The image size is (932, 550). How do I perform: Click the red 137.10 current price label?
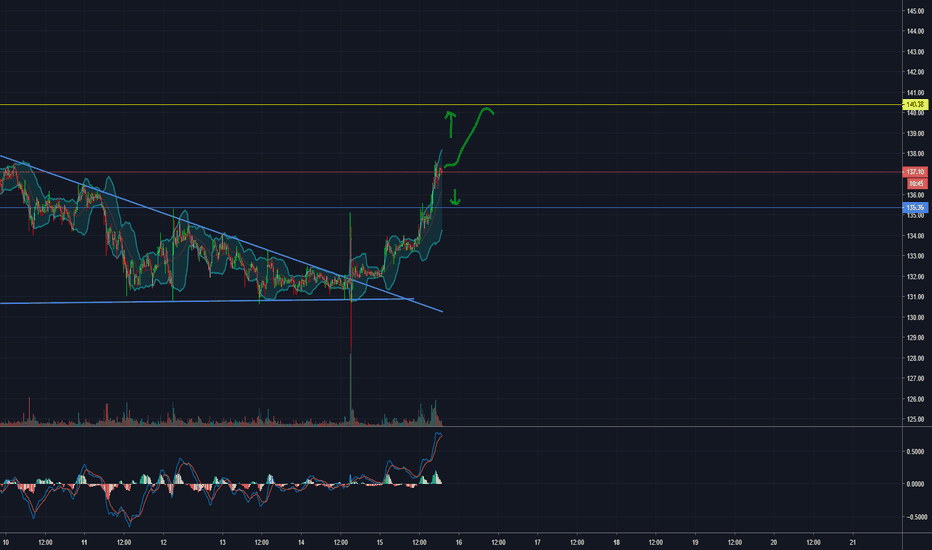tap(915, 172)
